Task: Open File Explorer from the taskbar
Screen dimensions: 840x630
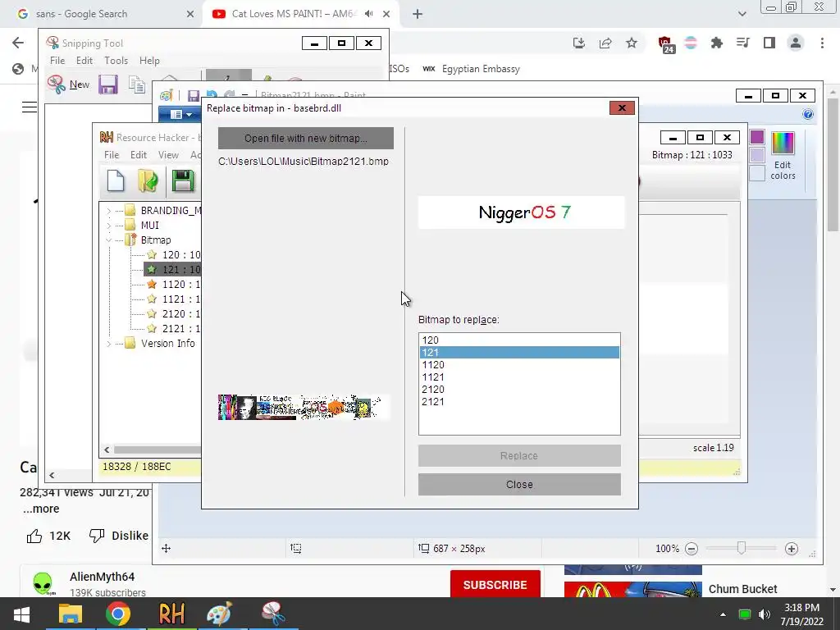Action: click(71, 614)
